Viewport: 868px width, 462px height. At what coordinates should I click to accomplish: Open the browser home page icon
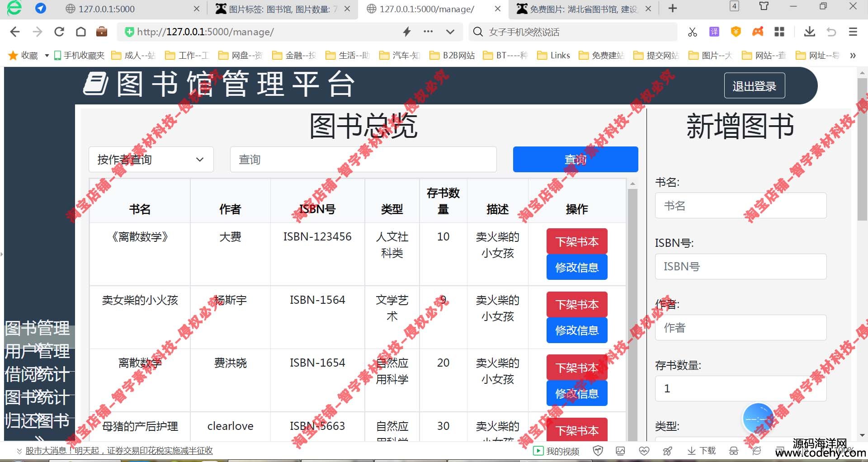point(81,32)
